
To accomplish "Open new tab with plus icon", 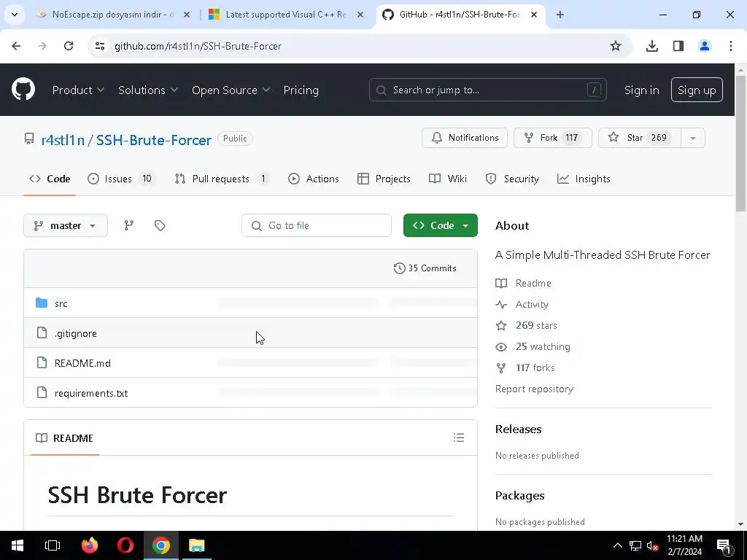I will (560, 15).
